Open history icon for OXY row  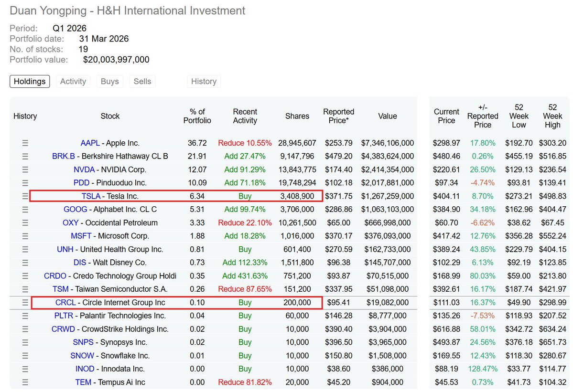[25, 222]
